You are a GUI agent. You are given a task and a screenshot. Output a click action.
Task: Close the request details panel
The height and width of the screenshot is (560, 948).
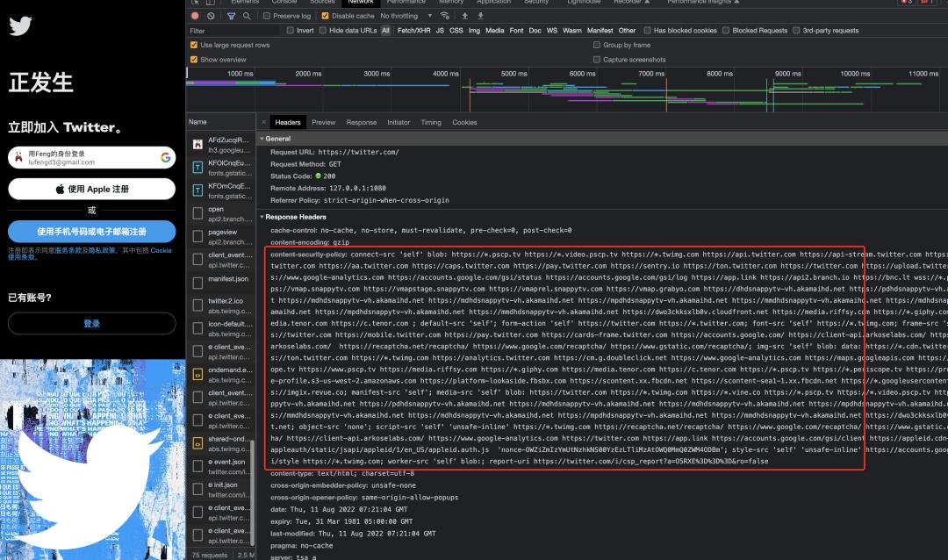tap(263, 122)
